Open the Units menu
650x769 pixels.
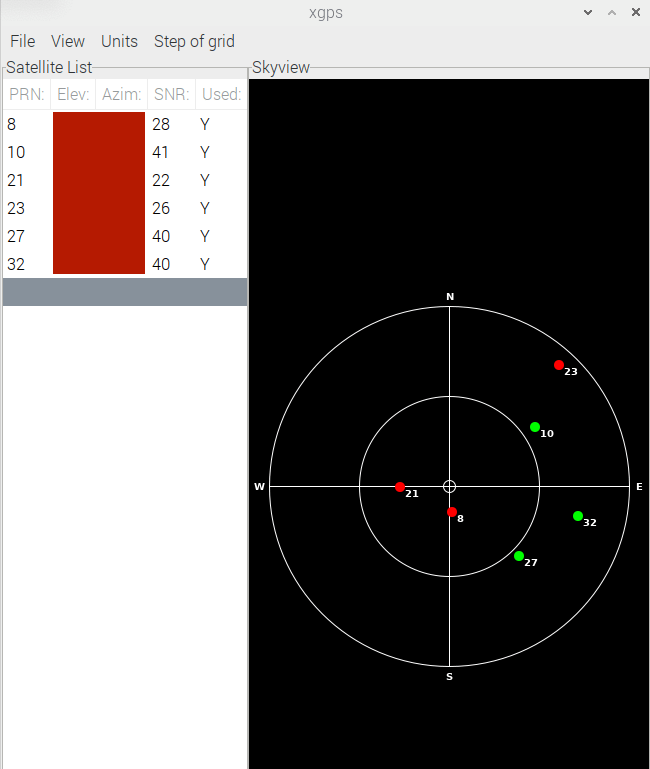pos(119,41)
